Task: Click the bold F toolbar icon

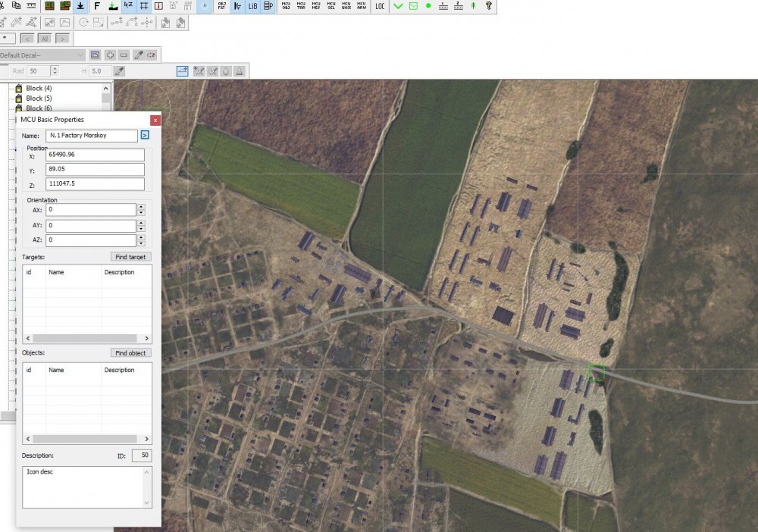Action: pyautogui.click(x=97, y=6)
